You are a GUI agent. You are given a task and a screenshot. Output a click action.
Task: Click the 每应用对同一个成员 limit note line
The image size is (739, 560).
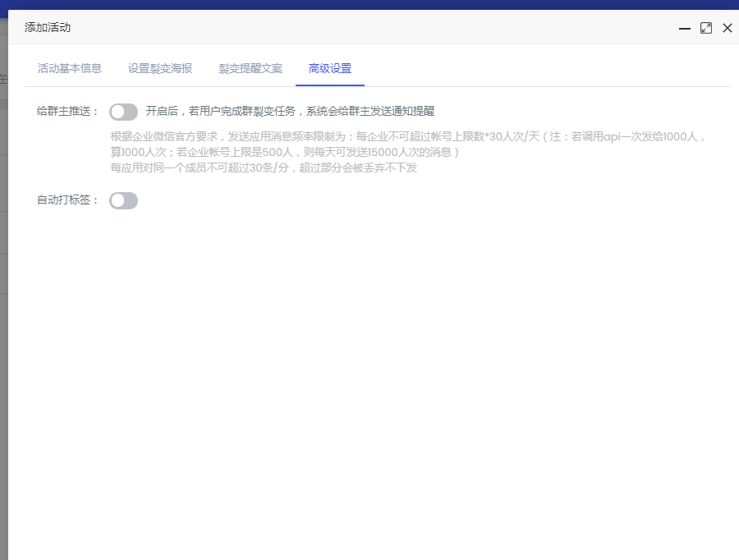point(264,168)
